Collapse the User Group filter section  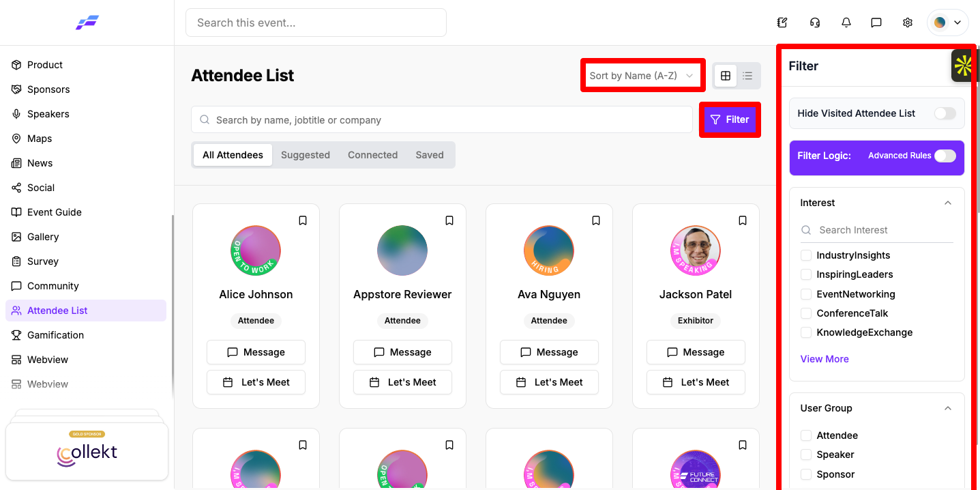948,408
